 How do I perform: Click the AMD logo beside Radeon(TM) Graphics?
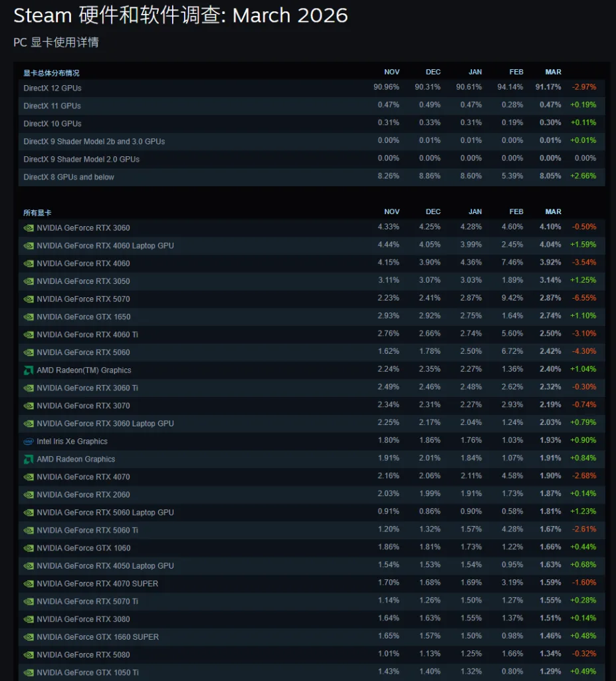(29, 370)
